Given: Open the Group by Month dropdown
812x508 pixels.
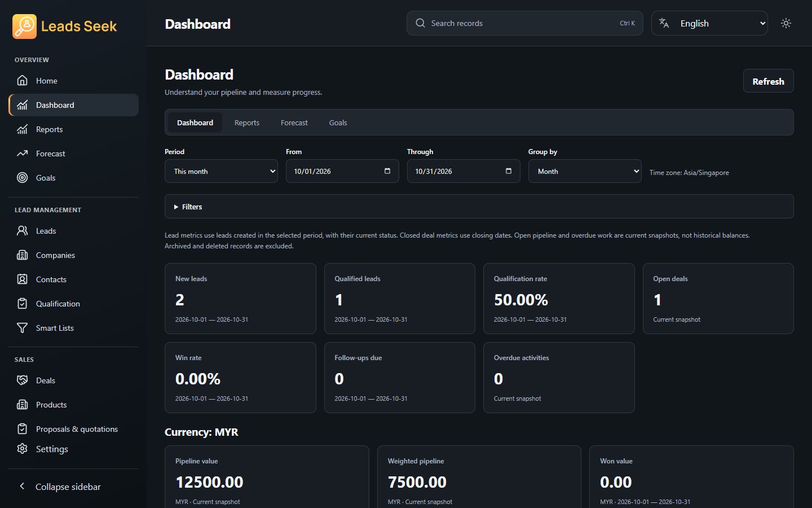Looking at the screenshot, I should 585,171.
